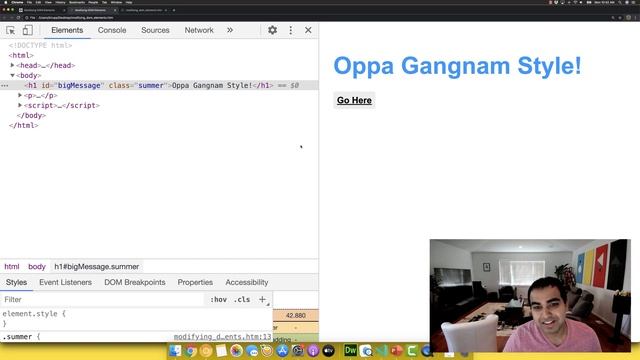Click the ellipsis beside the h1 row

point(4,86)
